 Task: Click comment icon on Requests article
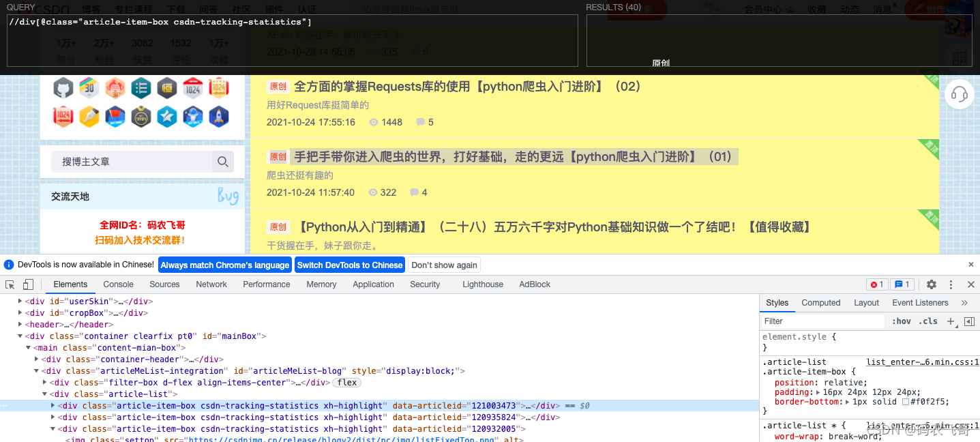tap(421, 122)
